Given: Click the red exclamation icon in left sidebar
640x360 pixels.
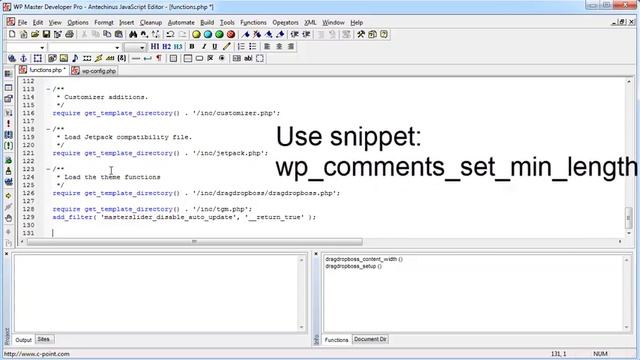Looking at the screenshot, I should [8, 123].
